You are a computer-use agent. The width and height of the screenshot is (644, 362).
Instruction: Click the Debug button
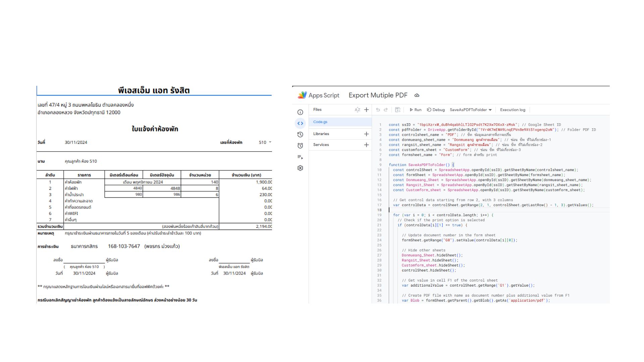click(436, 110)
